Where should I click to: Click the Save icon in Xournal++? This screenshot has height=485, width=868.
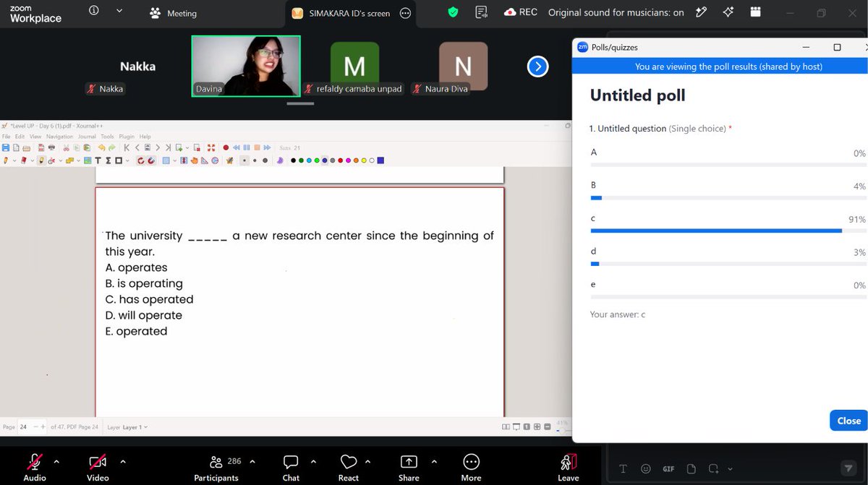tap(6, 147)
